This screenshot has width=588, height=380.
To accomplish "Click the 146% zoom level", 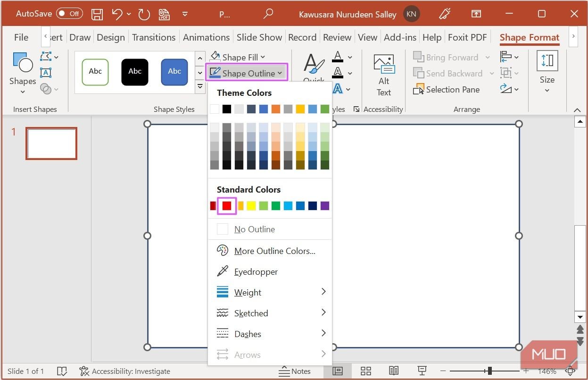I will click(547, 372).
